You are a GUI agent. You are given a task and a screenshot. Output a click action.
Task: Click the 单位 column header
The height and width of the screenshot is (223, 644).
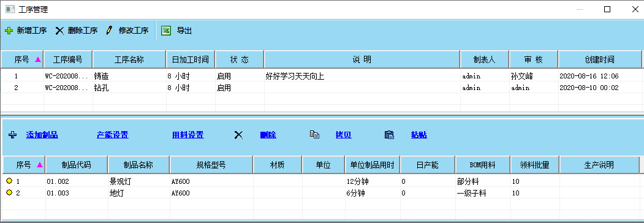pyautogui.click(x=324, y=165)
